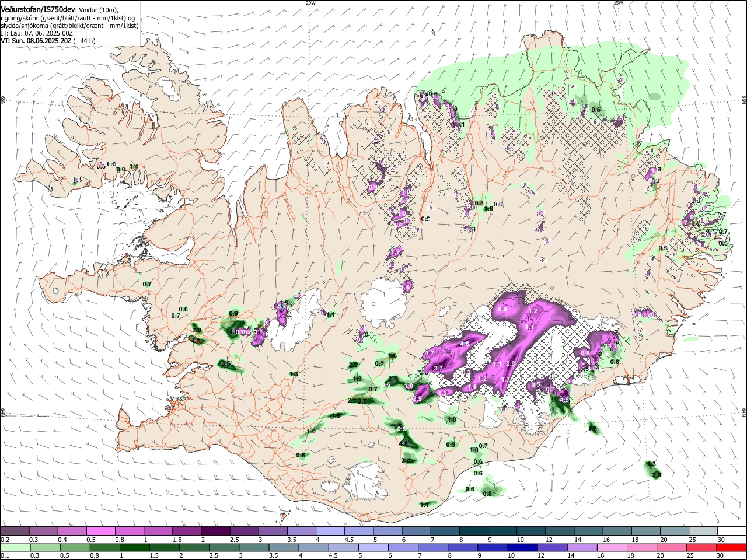Pick the slate blue 6 swatch in snow legend

416,531
